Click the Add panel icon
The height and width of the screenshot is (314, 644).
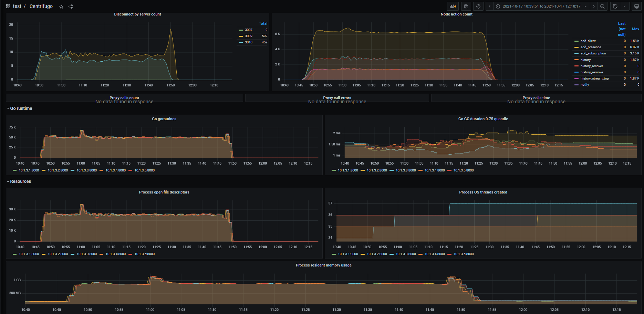pos(453,6)
